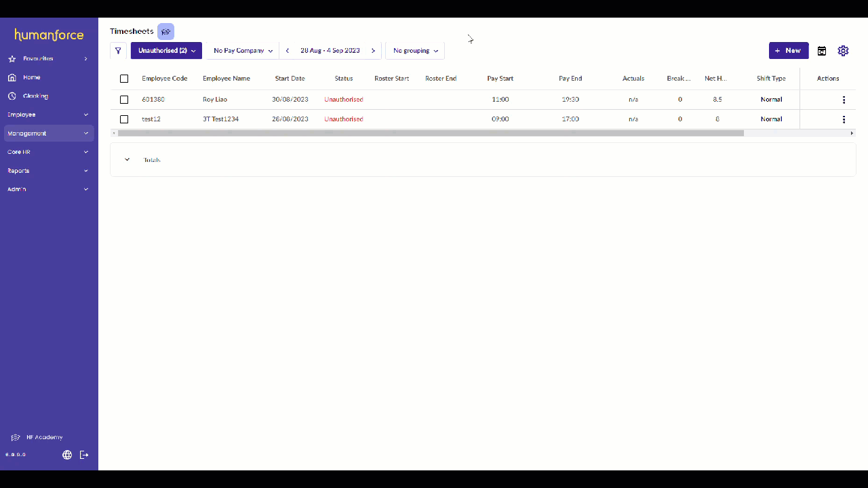Click the logout icon in sidebar
868x488 pixels.
[x=84, y=455]
